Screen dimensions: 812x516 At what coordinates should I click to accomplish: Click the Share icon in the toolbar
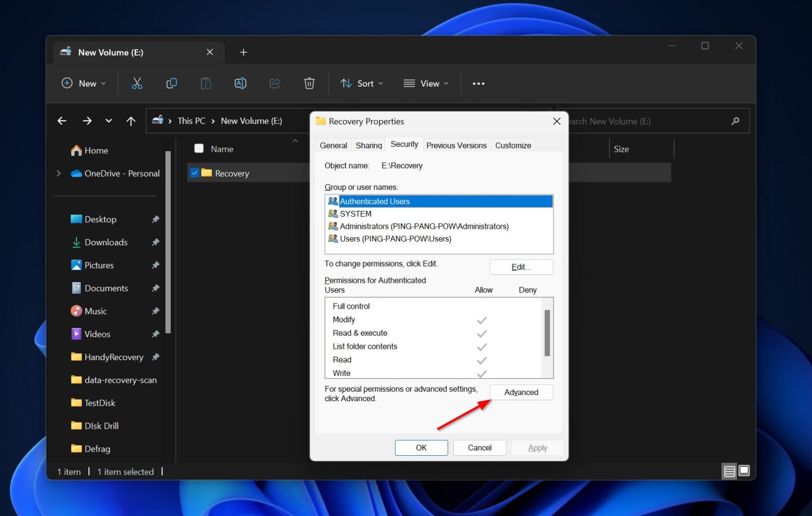(x=274, y=83)
